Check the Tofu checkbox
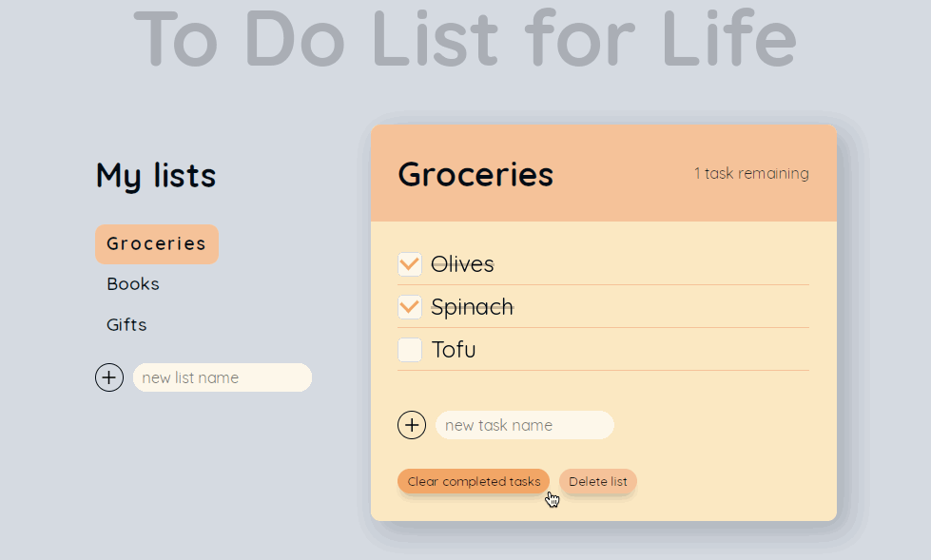Image resolution: width=931 pixels, height=560 pixels. [x=409, y=350]
